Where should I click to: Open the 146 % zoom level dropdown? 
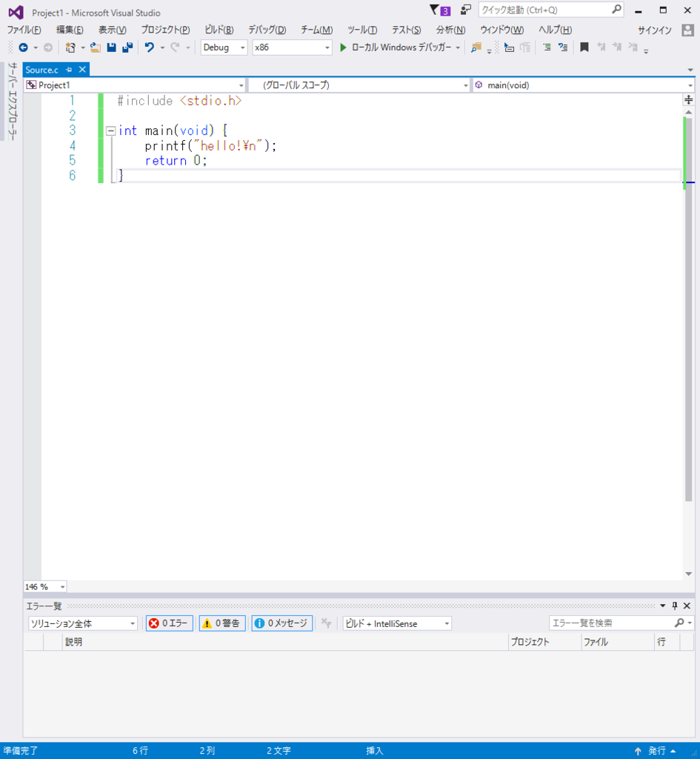[45, 587]
